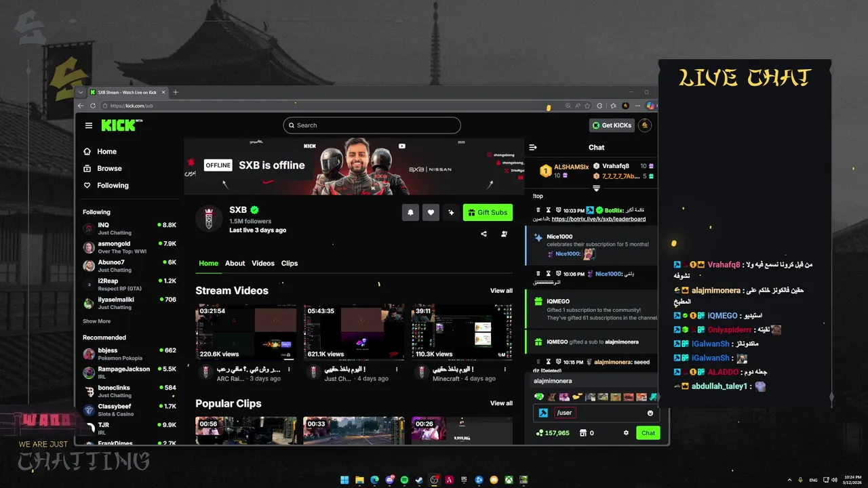Open Steam from the taskbar
The width and height of the screenshot is (868, 488).
[419, 480]
